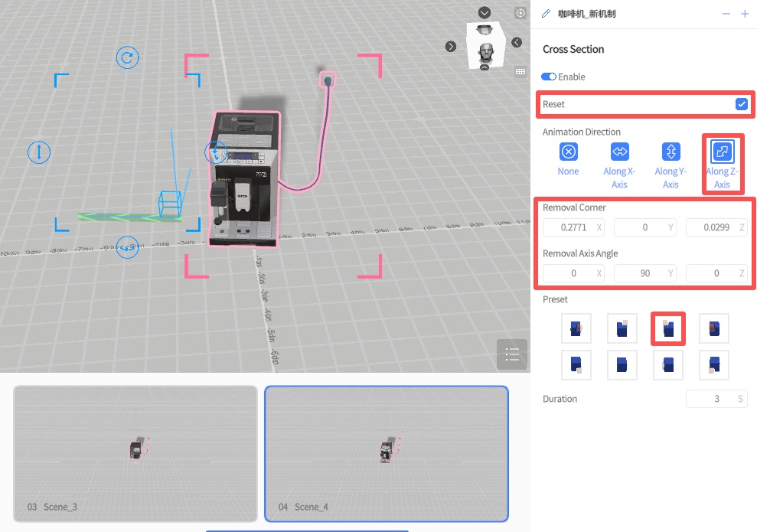
Task: Select the None animation direction icon
Action: pyautogui.click(x=568, y=152)
